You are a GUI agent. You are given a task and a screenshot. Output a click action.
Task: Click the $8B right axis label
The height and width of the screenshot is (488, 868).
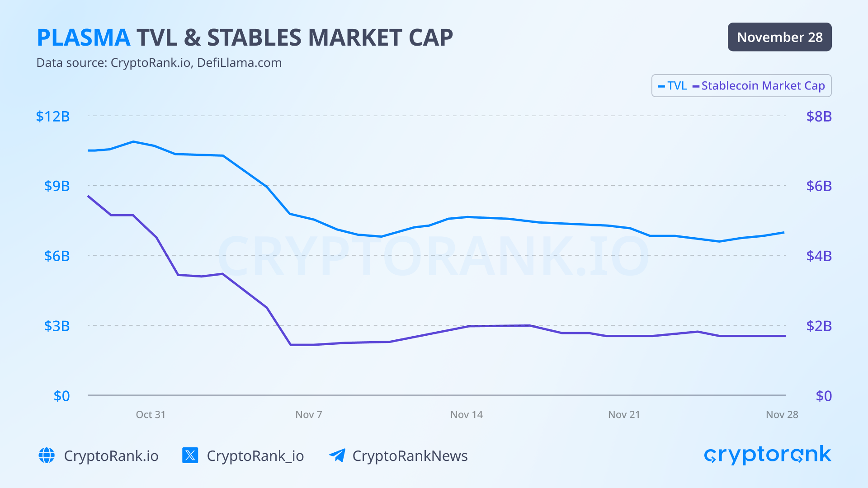(819, 116)
